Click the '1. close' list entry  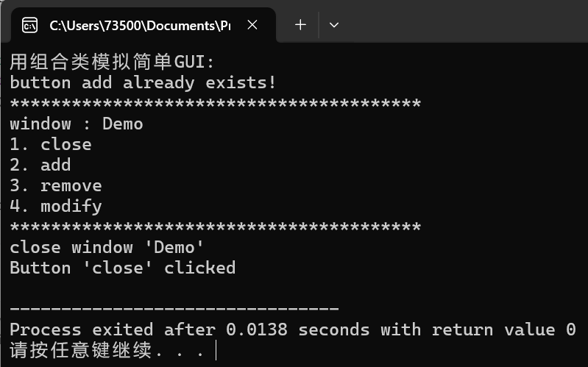51,145
